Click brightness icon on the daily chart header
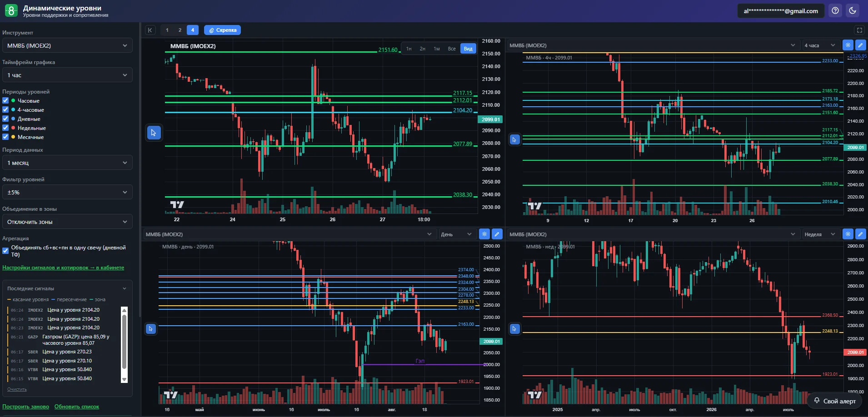Viewport: 868px width, 417px height. tap(484, 234)
